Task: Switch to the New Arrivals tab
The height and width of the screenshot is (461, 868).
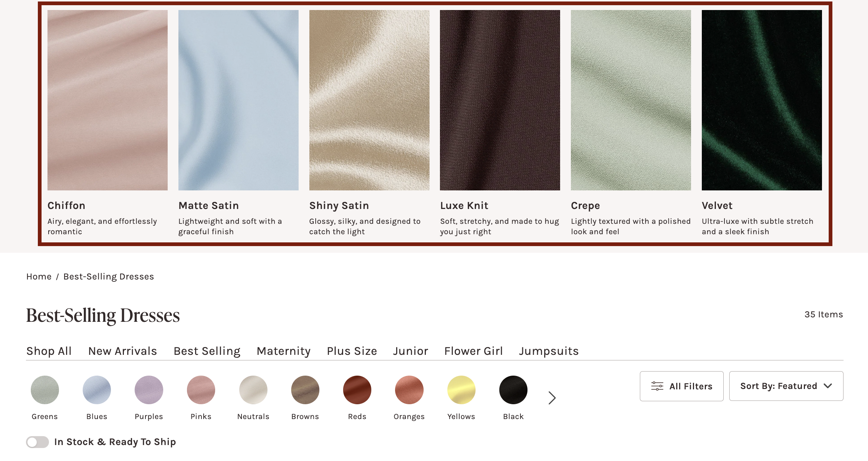Action: tap(123, 351)
